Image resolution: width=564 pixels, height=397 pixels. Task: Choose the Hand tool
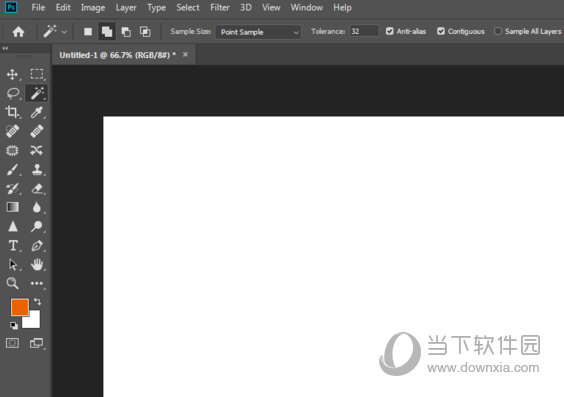click(37, 264)
